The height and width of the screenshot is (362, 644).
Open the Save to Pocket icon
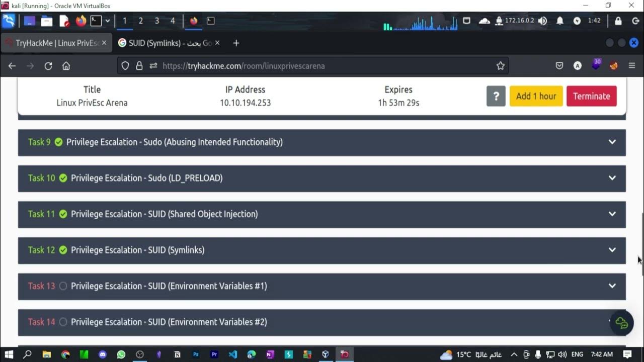click(559, 66)
